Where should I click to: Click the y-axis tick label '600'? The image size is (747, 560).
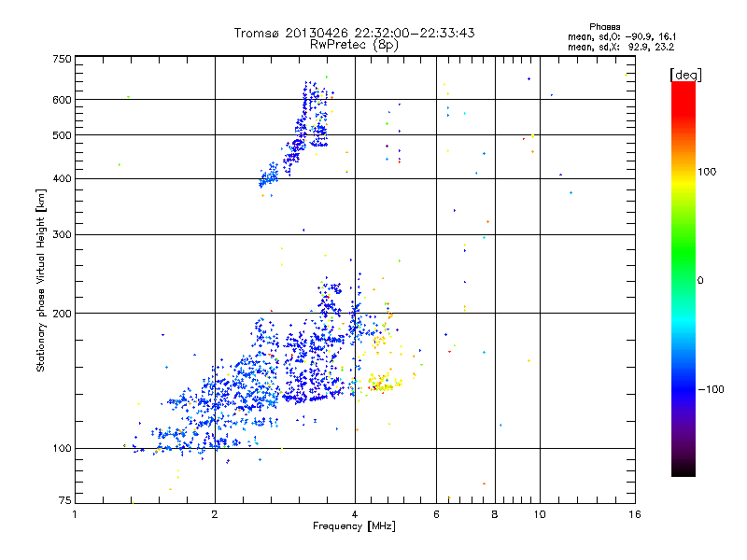click(x=62, y=100)
